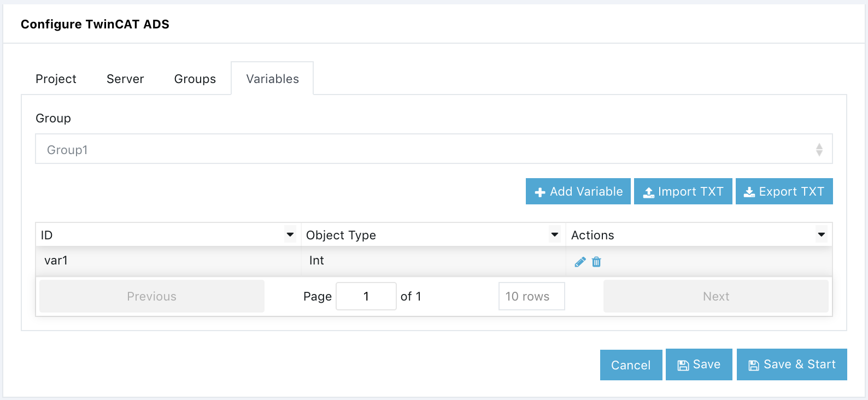Image resolution: width=868 pixels, height=400 pixels.
Task: Open the 10 rows page-size selector
Action: coord(532,296)
